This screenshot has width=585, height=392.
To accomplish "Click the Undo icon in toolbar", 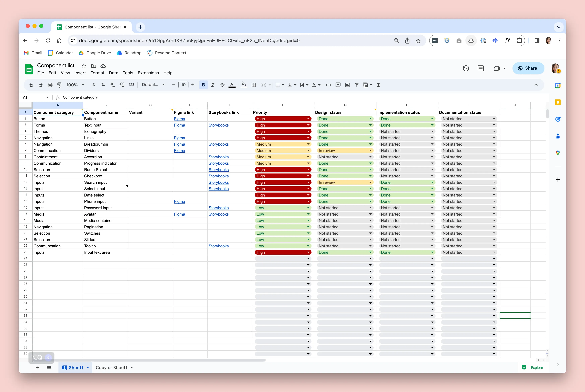I will coord(31,85).
